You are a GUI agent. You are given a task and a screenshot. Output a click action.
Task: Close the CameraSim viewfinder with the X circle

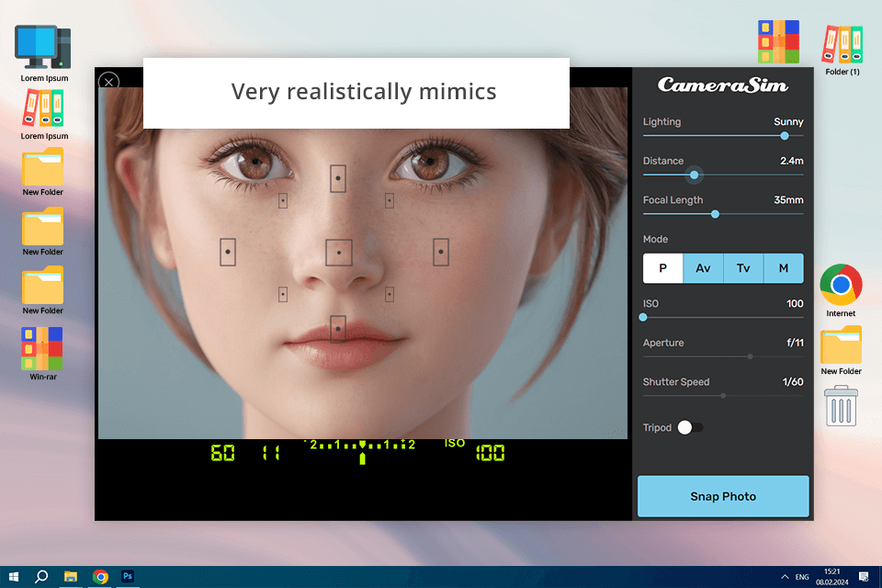pos(108,82)
